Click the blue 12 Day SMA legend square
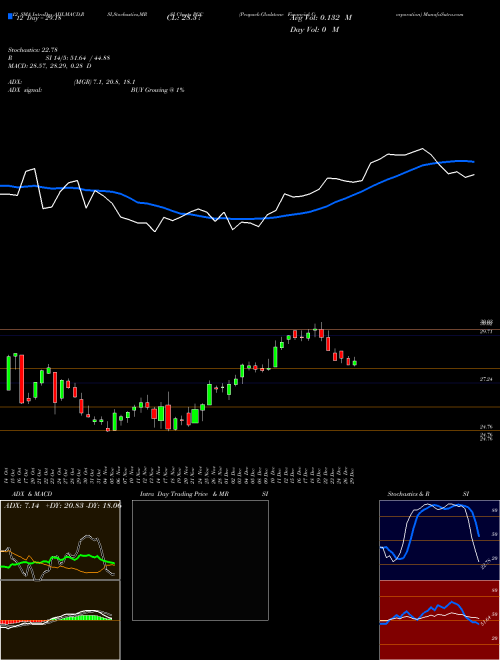Viewport: 500px width, 660px height. (x=11, y=16)
